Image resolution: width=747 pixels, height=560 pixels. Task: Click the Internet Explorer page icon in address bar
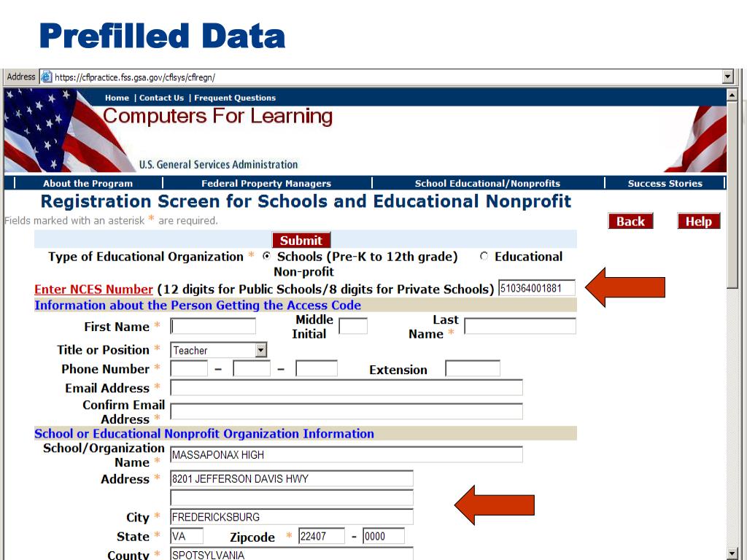[46, 77]
